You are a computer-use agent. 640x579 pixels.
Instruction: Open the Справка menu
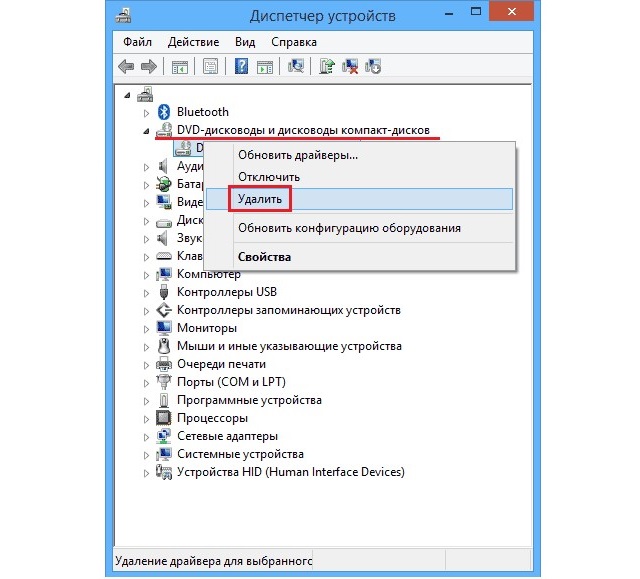tap(293, 42)
